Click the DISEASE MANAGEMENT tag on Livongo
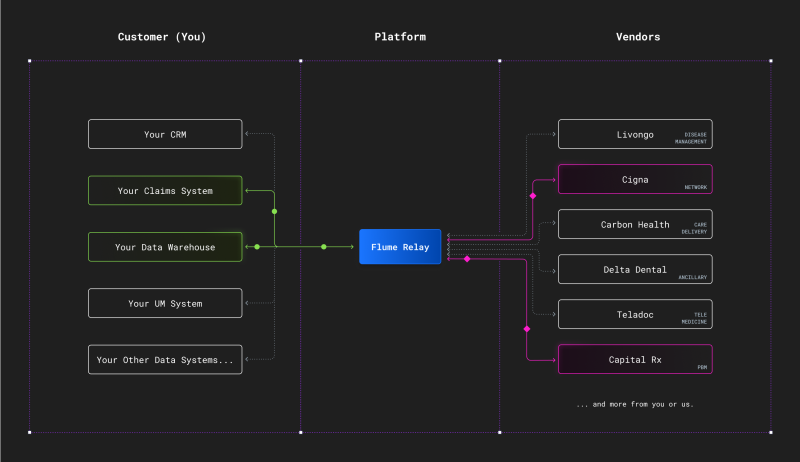Screen dimensions: 800x462 point(691,138)
